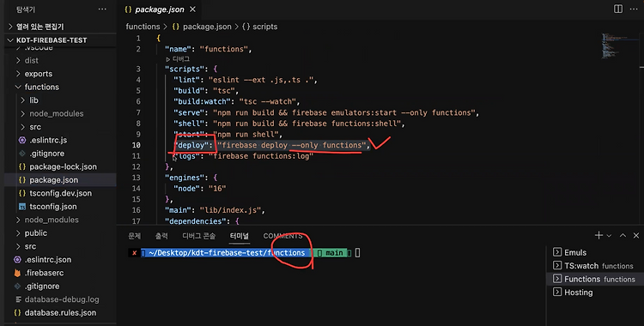The width and height of the screenshot is (644, 326).
Task: Expand the open editors section
Action: coord(39,27)
